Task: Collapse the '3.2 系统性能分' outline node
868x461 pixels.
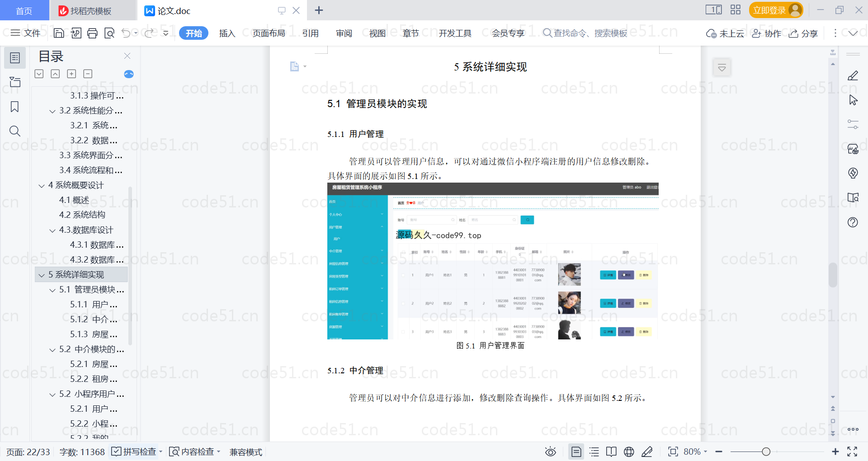Action: [52, 111]
